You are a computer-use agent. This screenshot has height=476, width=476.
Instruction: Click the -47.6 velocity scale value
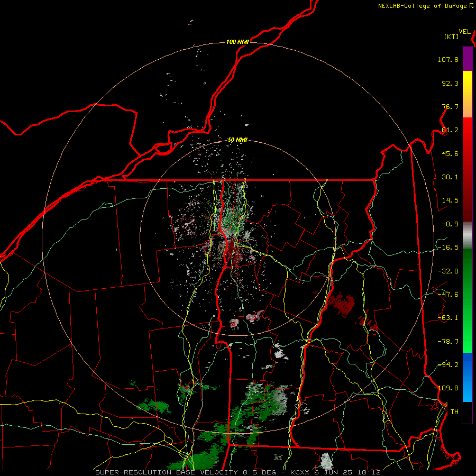[448, 295]
